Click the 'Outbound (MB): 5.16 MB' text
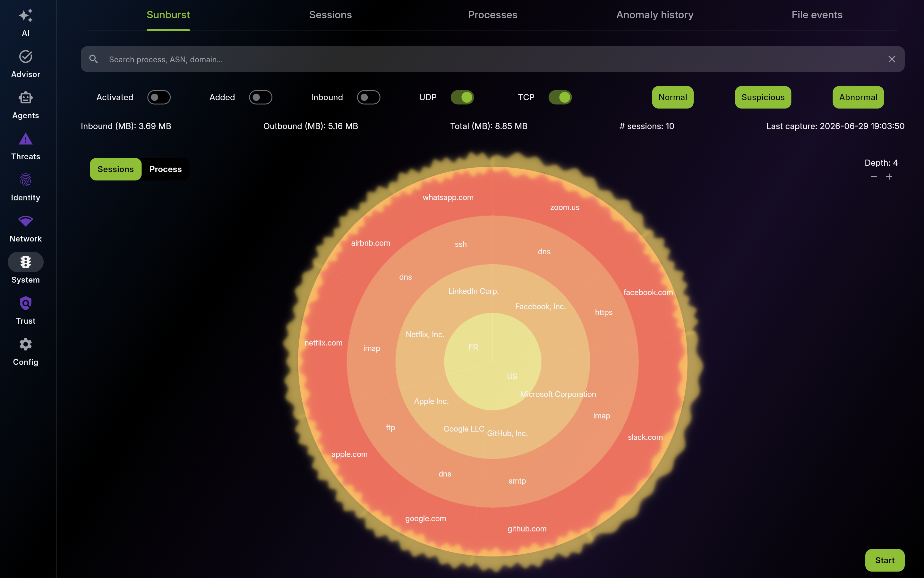Viewport: 924px width, 578px height. pos(311,126)
